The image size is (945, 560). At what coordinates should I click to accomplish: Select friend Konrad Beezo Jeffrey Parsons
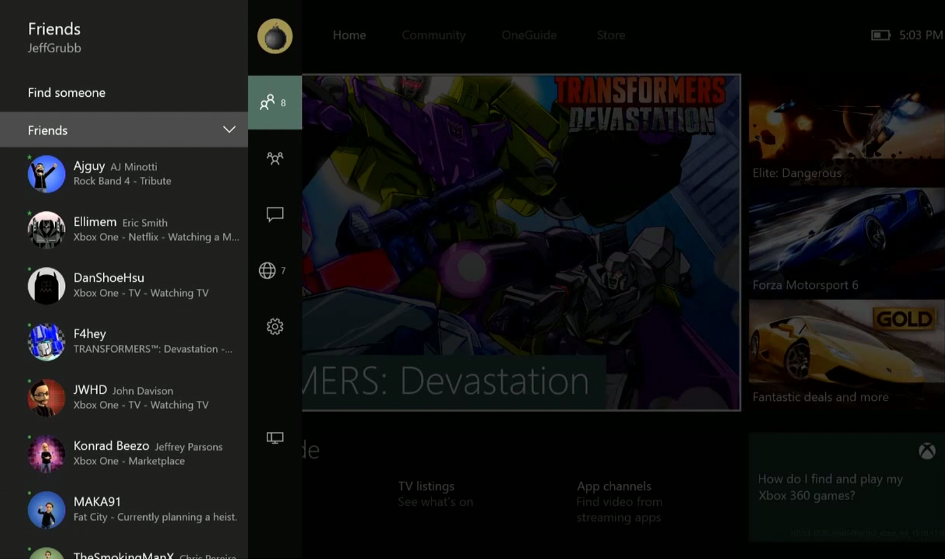[124, 454]
